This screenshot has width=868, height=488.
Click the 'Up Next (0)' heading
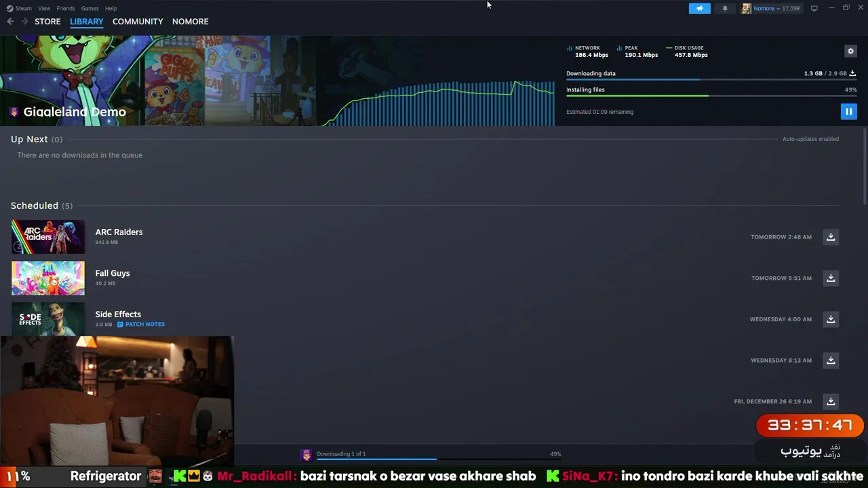click(x=37, y=139)
